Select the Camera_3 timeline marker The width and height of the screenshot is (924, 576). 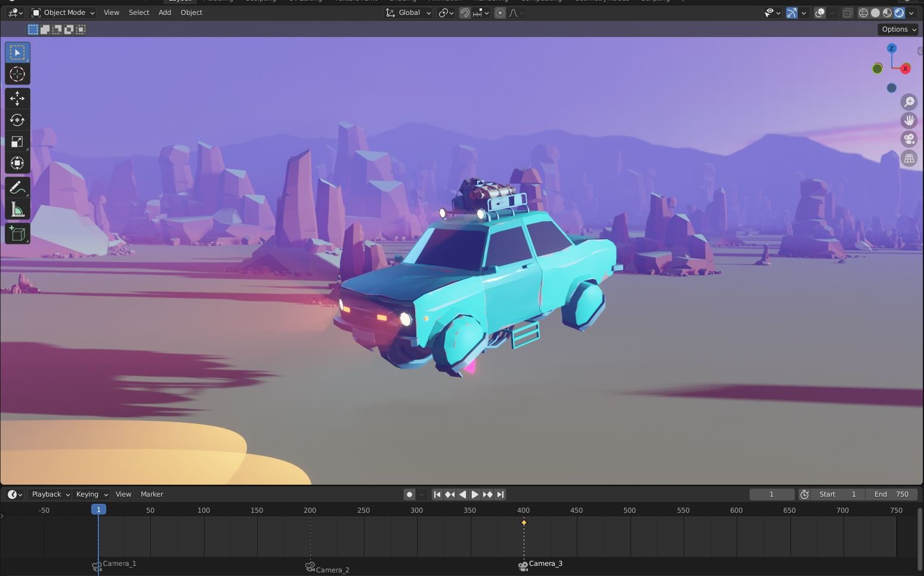coord(541,565)
